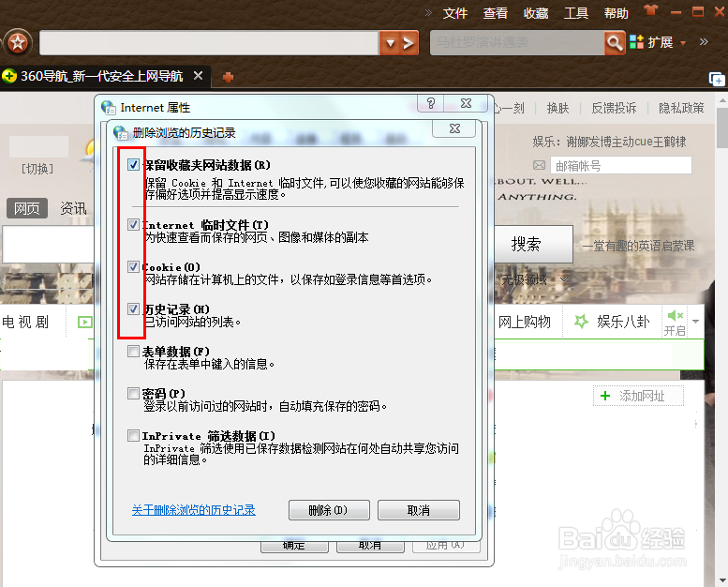The width and height of the screenshot is (728, 587).
Task: Click the green plus icon in 添加网址
Action: click(x=605, y=396)
